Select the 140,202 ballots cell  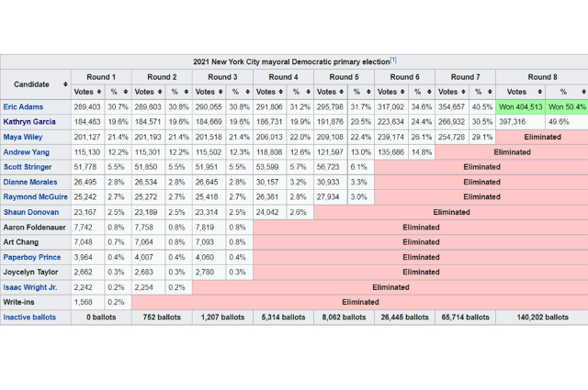pos(542,318)
